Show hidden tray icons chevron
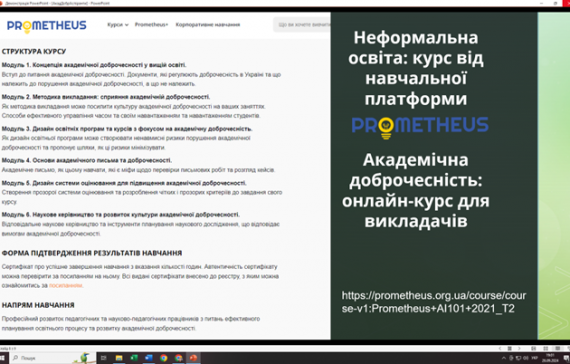The height and width of the screenshot is (364, 570). pos(503,358)
